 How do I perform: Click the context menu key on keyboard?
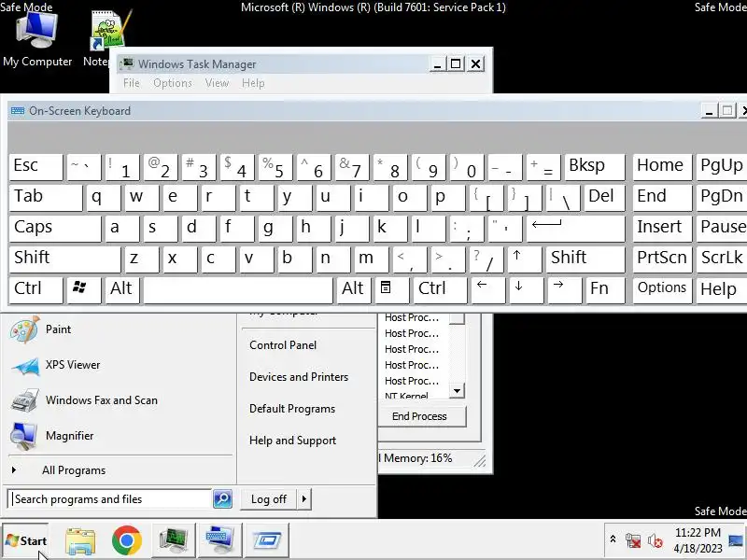coord(391,289)
